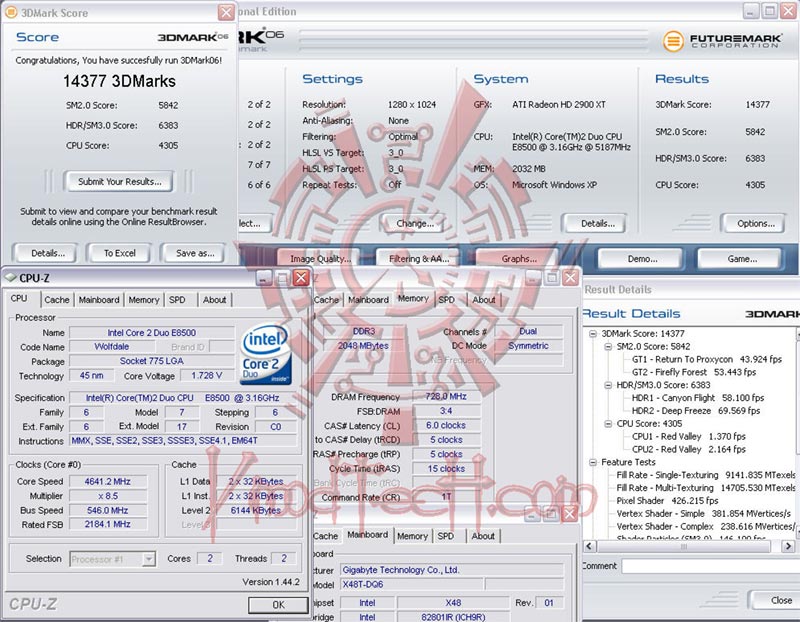Collapse HDR/SM3.0 Score: 6383 tree node
The height and width of the screenshot is (622, 800).
tap(608, 385)
